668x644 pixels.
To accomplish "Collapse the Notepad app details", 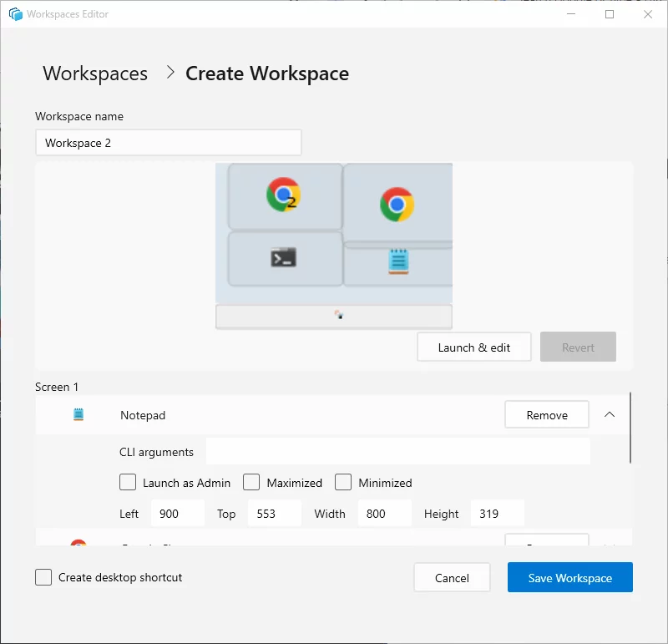I will point(610,414).
